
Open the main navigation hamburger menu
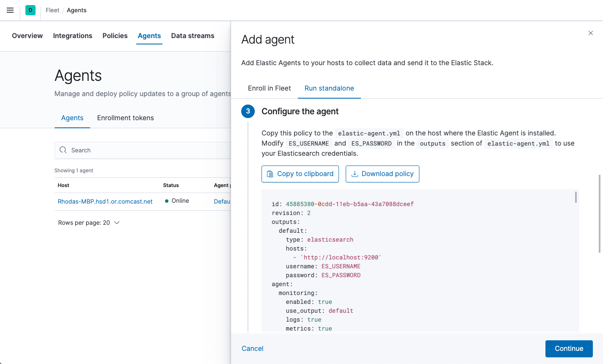pyautogui.click(x=10, y=10)
